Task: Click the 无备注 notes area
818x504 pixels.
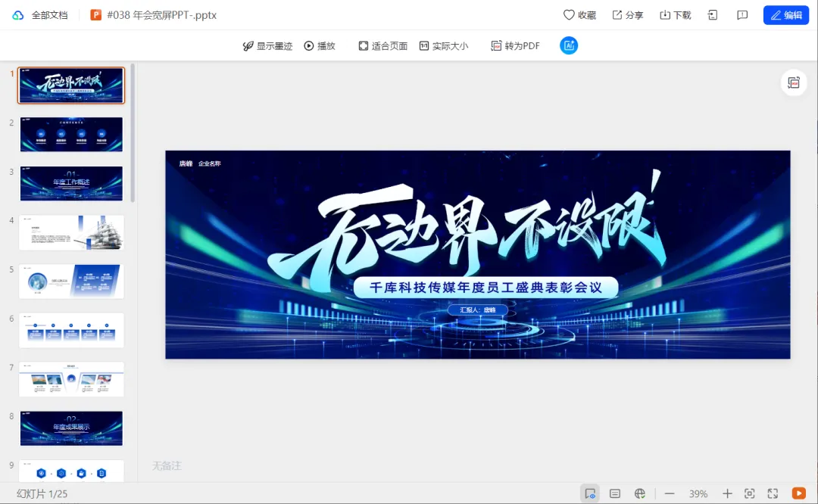Action: 167,466
